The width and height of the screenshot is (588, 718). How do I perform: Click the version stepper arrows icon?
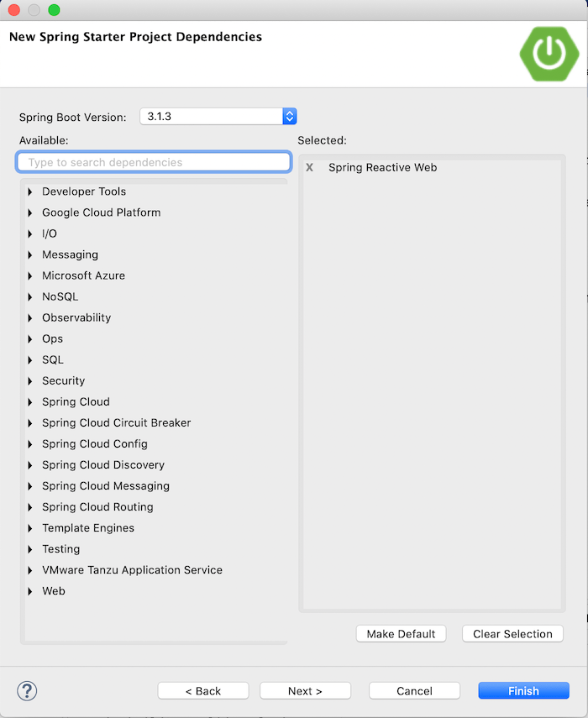(289, 116)
